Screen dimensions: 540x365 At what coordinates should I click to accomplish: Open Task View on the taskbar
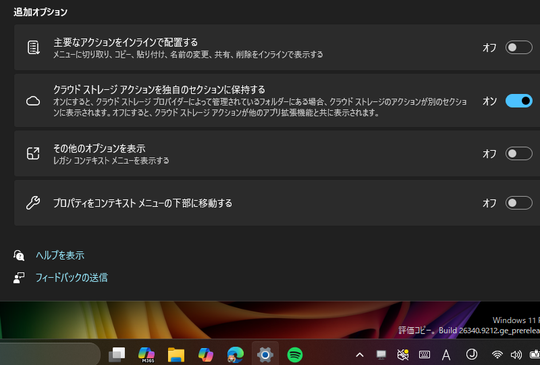(x=117, y=355)
